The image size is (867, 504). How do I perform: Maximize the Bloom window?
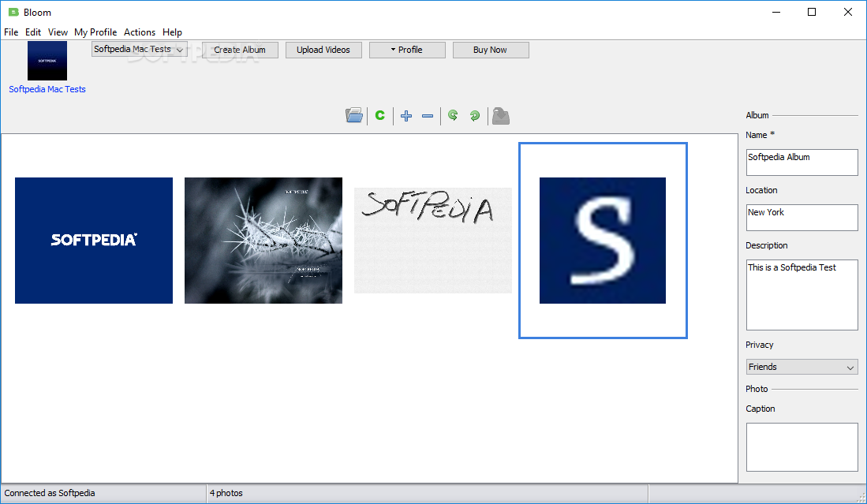pyautogui.click(x=812, y=12)
